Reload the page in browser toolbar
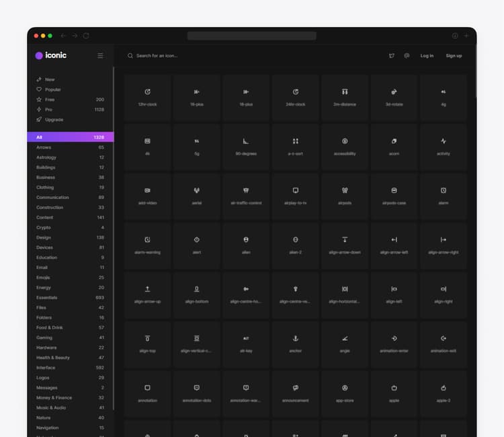 tap(86, 36)
